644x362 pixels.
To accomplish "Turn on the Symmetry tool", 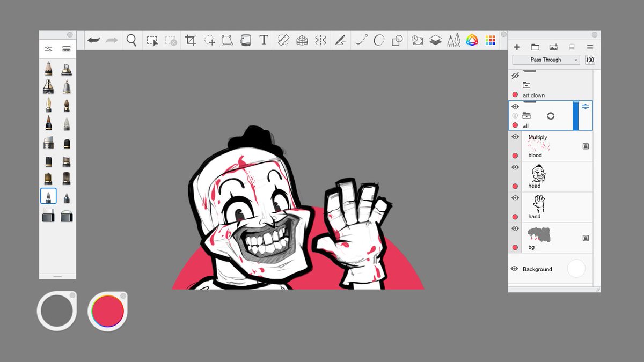I will 320,40.
